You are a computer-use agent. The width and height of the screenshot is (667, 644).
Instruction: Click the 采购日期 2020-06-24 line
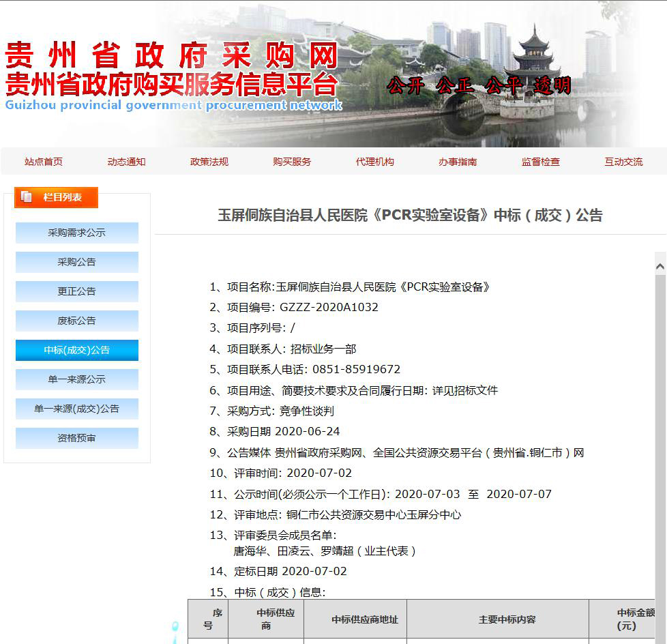[x=275, y=432]
